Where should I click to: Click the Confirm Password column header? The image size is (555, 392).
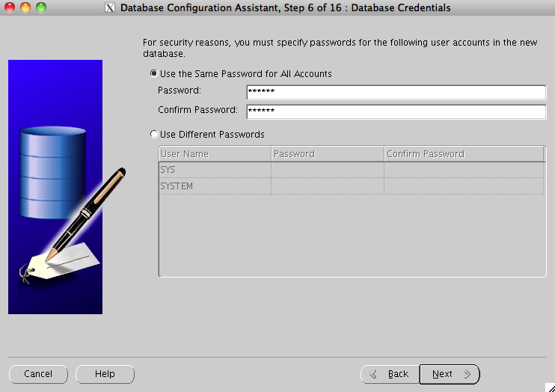click(464, 154)
